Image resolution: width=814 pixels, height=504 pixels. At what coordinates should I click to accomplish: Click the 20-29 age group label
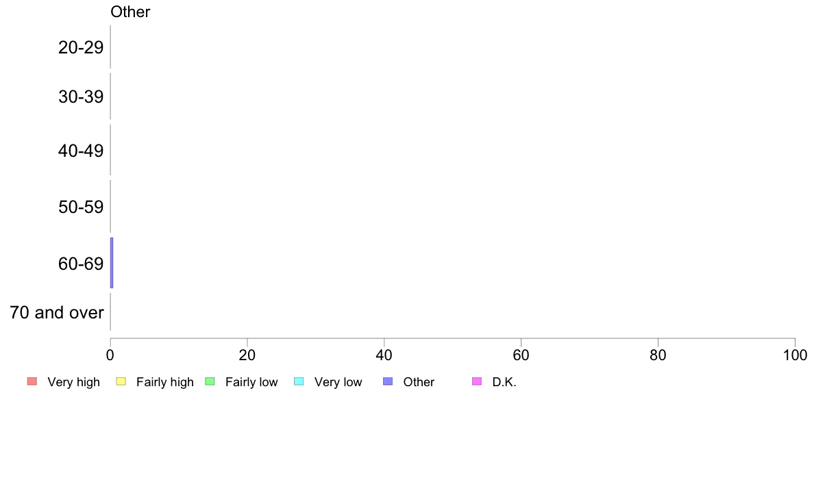coord(81,48)
